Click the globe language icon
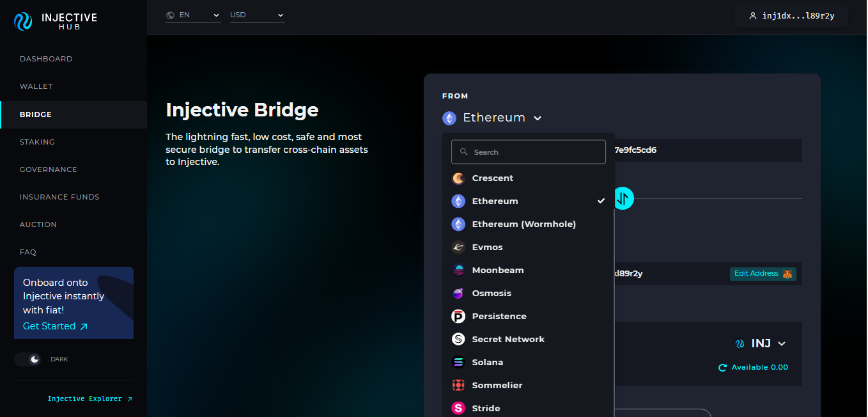This screenshot has width=868, height=417. click(x=170, y=15)
